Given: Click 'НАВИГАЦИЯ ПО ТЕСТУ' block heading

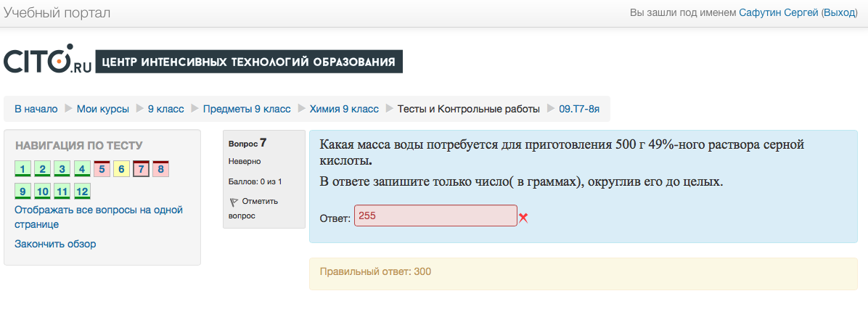Looking at the screenshot, I should click(x=78, y=145).
